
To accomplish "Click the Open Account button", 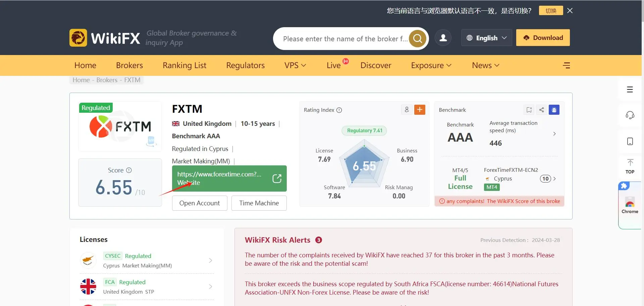I will coord(200,203).
